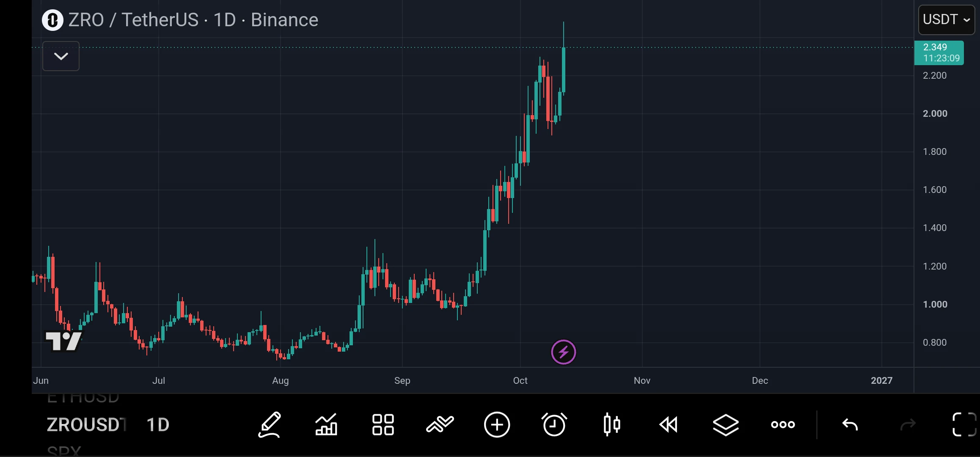
Task: Open the object tree layers icon
Action: tap(726, 424)
